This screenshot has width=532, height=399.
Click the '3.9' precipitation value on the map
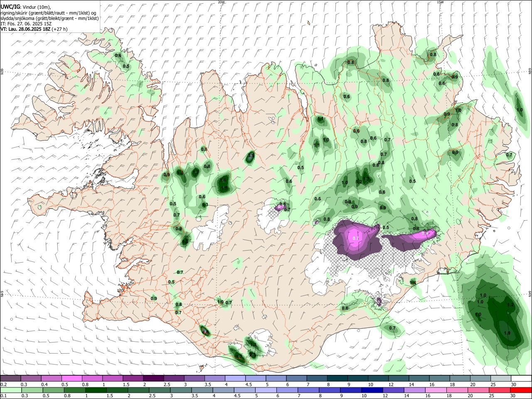pyautogui.click(x=251, y=155)
